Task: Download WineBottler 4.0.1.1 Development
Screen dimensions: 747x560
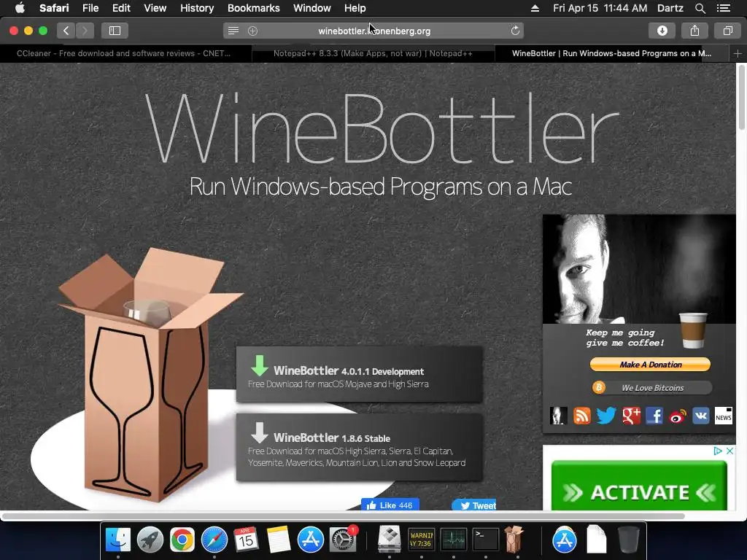Action: [x=359, y=374]
